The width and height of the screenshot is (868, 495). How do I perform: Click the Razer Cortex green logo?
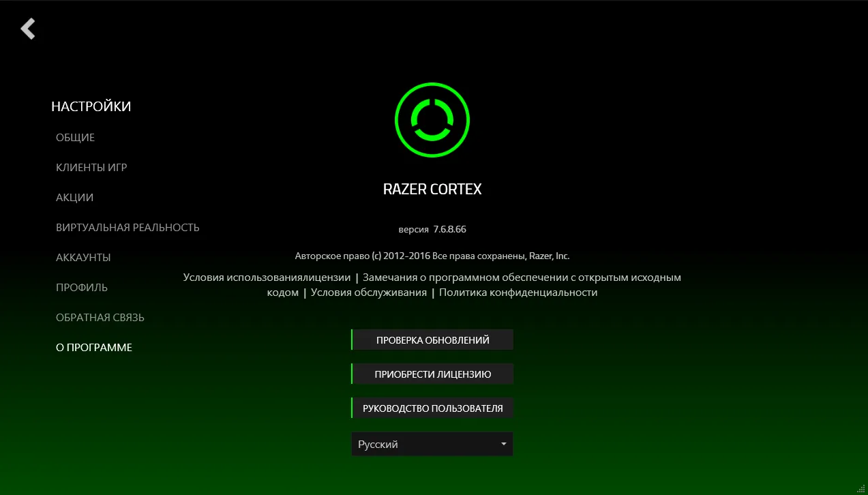click(432, 119)
